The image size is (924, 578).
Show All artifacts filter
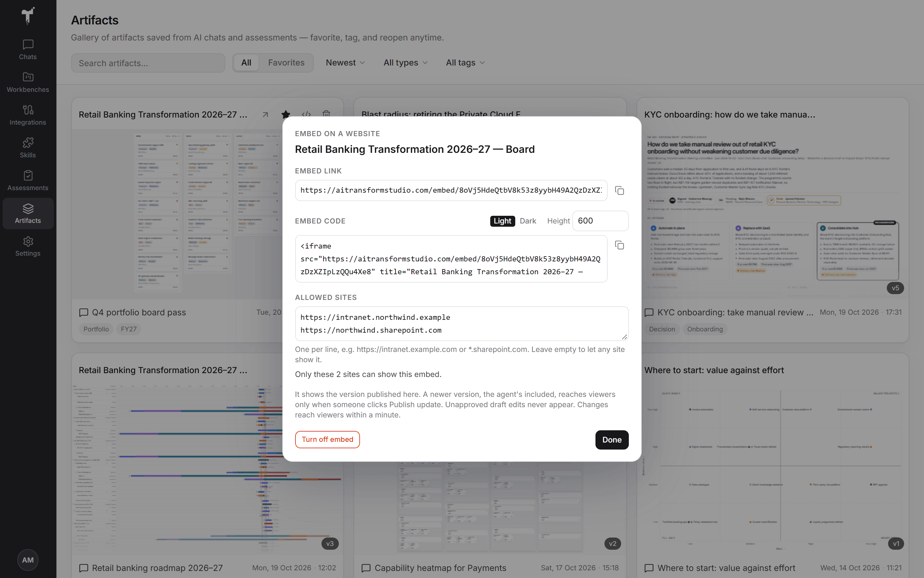(x=246, y=63)
